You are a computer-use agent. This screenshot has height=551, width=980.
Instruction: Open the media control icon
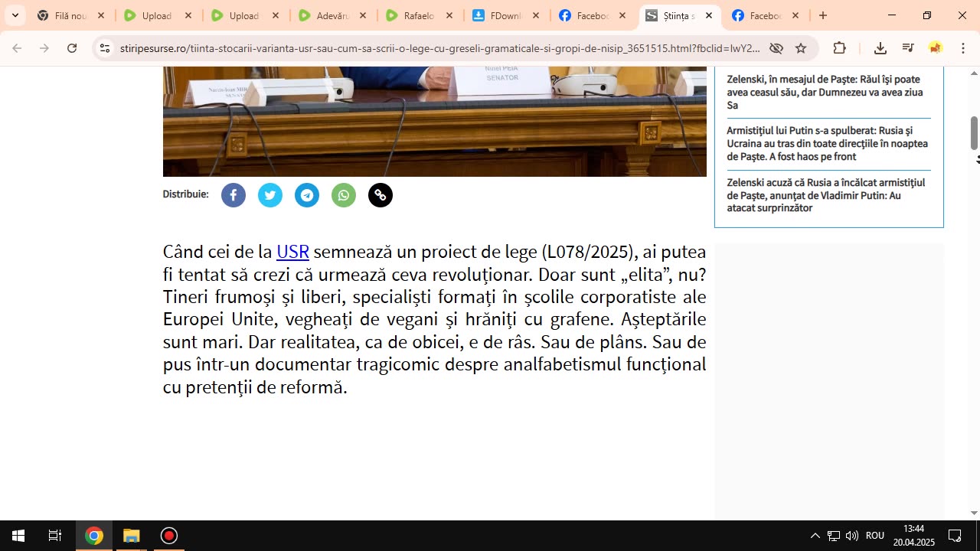(908, 48)
